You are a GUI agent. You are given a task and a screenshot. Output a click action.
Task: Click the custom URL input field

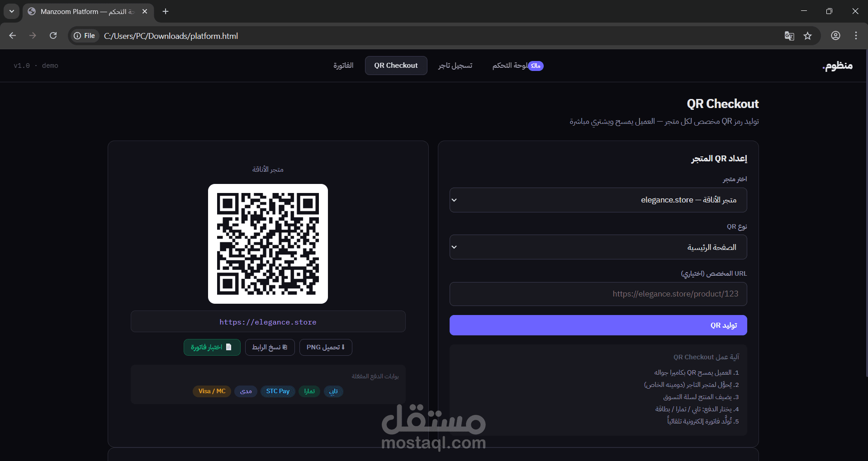(x=598, y=294)
